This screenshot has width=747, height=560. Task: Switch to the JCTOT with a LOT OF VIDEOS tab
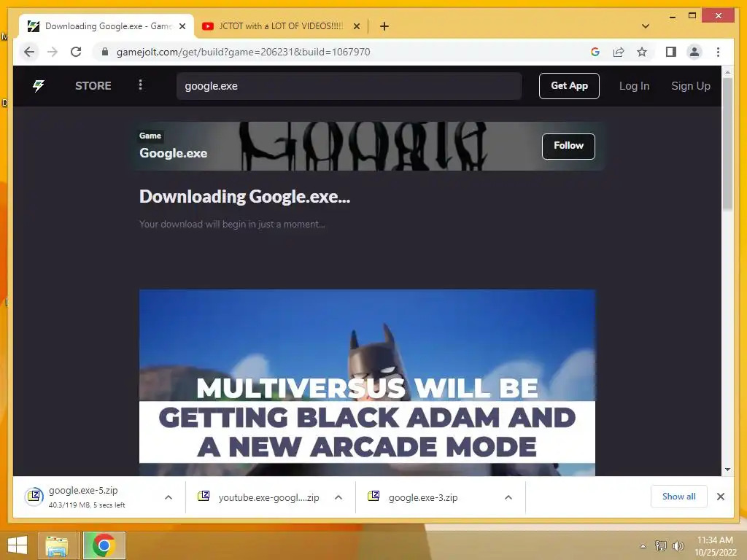(281, 26)
